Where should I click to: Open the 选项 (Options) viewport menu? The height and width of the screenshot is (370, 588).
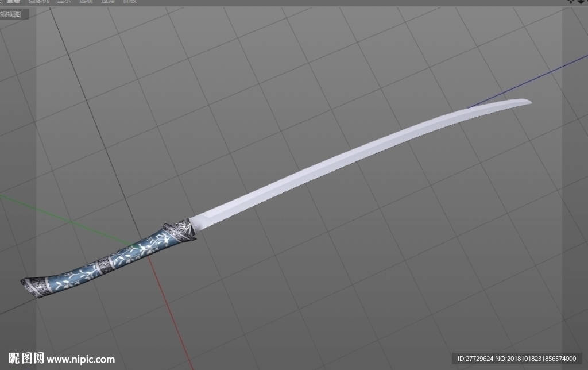tap(86, 2)
